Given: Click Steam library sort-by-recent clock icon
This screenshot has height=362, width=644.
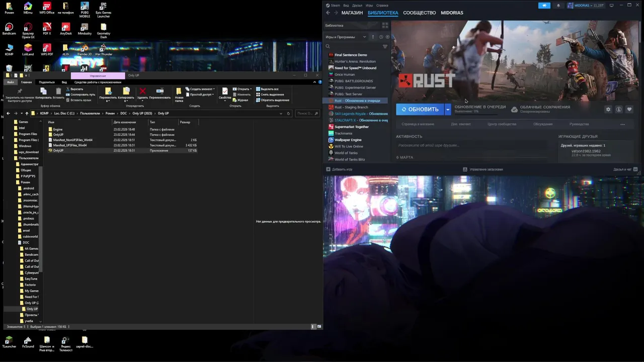Looking at the screenshot, I should coord(381,37).
